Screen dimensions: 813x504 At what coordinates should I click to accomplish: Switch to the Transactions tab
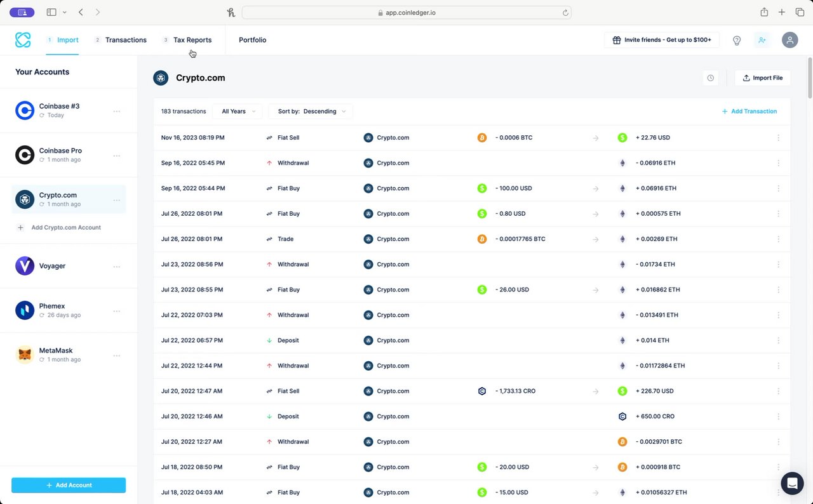click(121, 40)
